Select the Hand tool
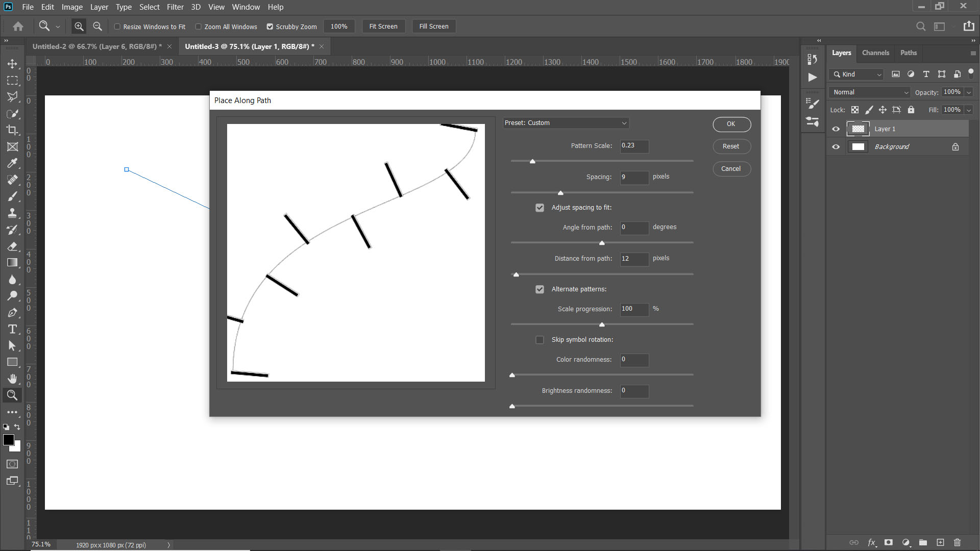980x551 pixels. coord(13,379)
